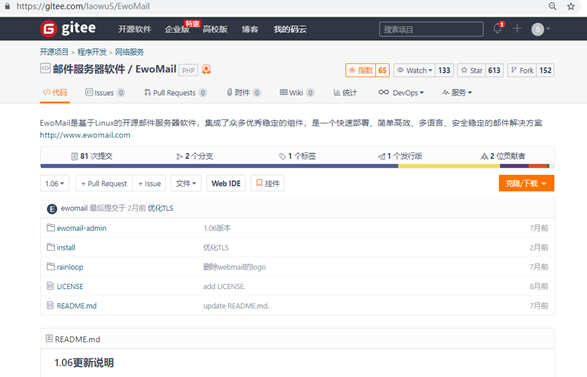587x377 pixels.
Task: Open the 克隆/下载 dropdown button
Action: pyautogui.click(x=526, y=183)
